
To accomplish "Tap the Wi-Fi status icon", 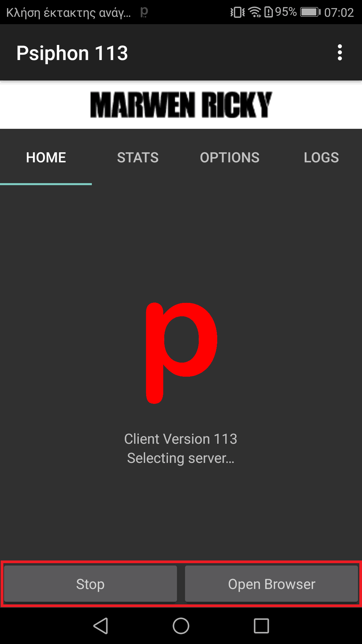I will coord(255,12).
